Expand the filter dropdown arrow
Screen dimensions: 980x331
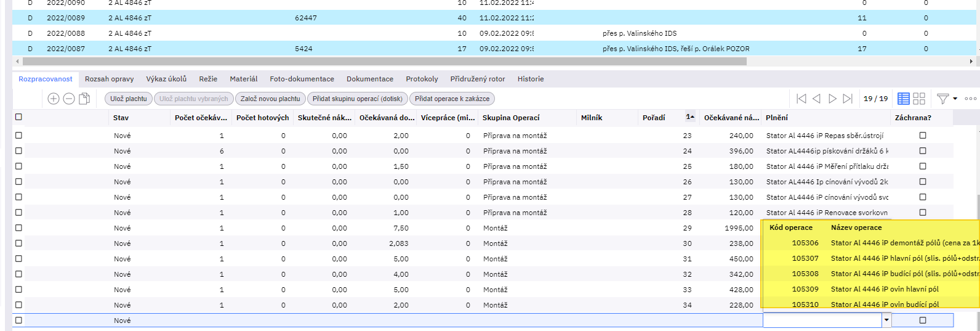coord(955,99)
